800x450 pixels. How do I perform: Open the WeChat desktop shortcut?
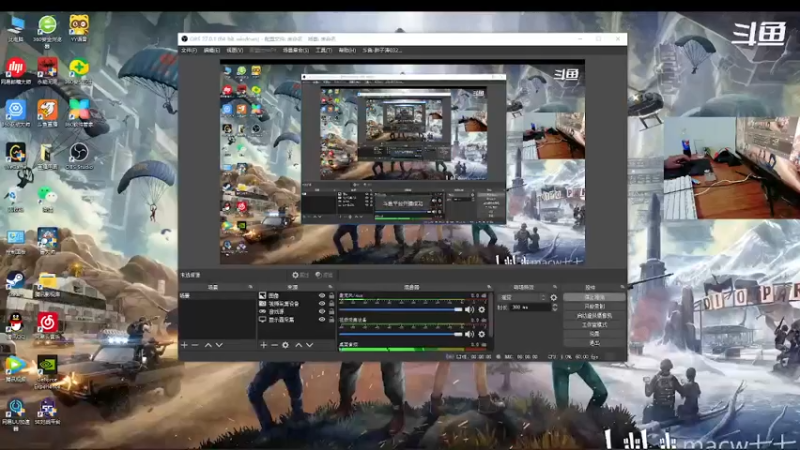(47, 198)
